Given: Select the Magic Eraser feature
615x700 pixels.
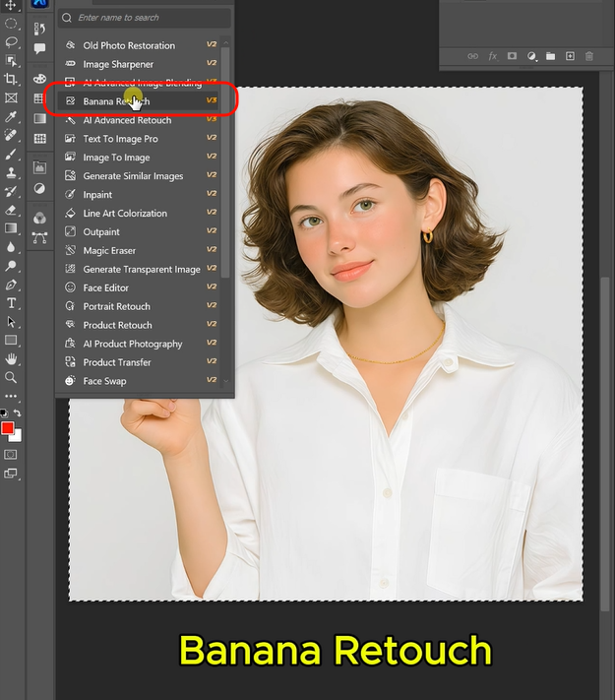Looking at the screenshot, I should click(x=141, y=251).
